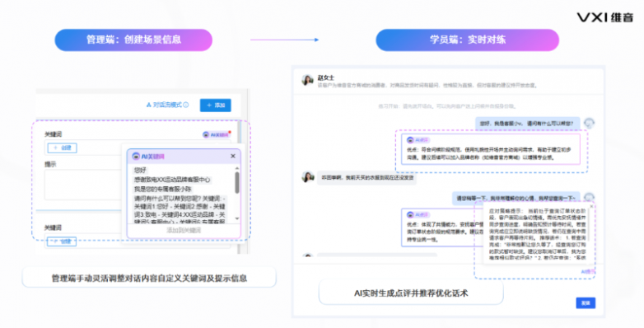Click the AI关键词 popup scroll-down arrow

point(237,218)
